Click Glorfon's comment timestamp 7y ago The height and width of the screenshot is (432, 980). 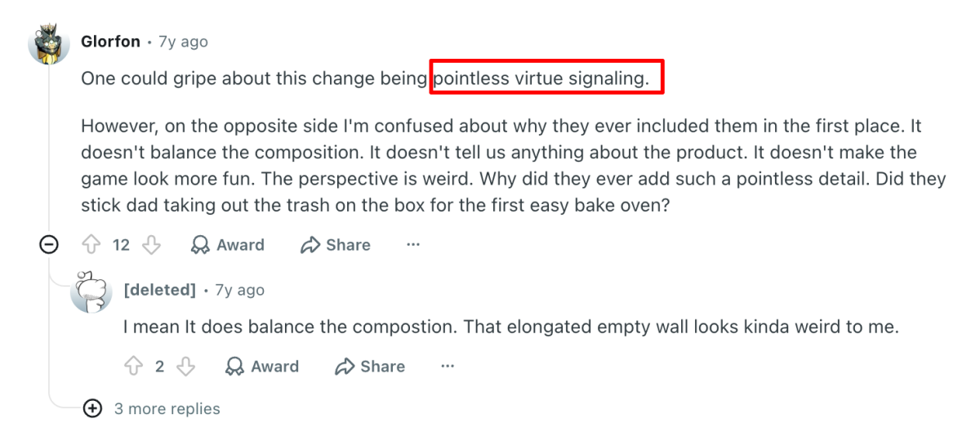click(183, 42)
